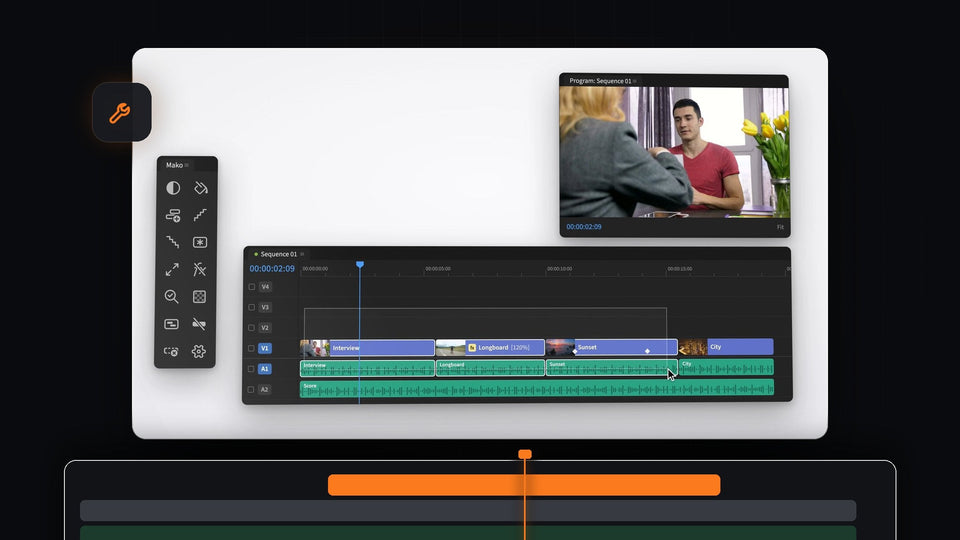This screenshot has height=540, width=960.
Task: Select the Longboard audio clip on A1
Action: tap(490, 368)
